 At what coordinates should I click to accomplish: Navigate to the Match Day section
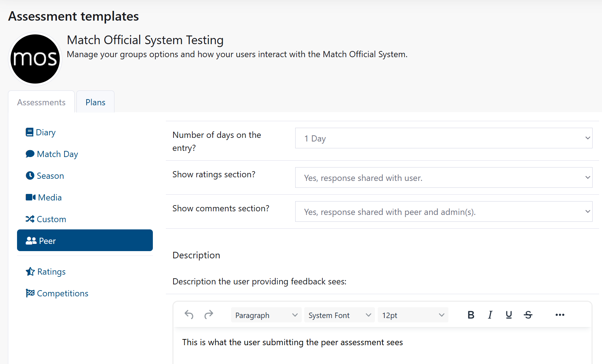click(x=57, y=154)
